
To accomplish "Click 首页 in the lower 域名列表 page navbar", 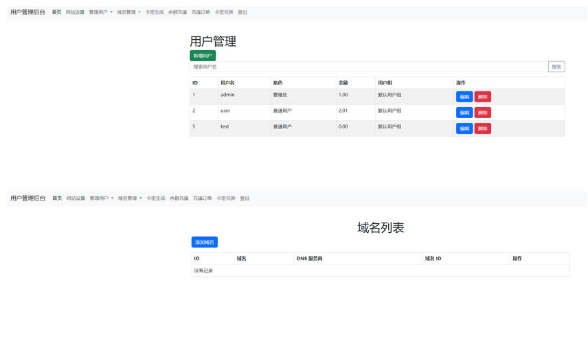I will [57, 198].
